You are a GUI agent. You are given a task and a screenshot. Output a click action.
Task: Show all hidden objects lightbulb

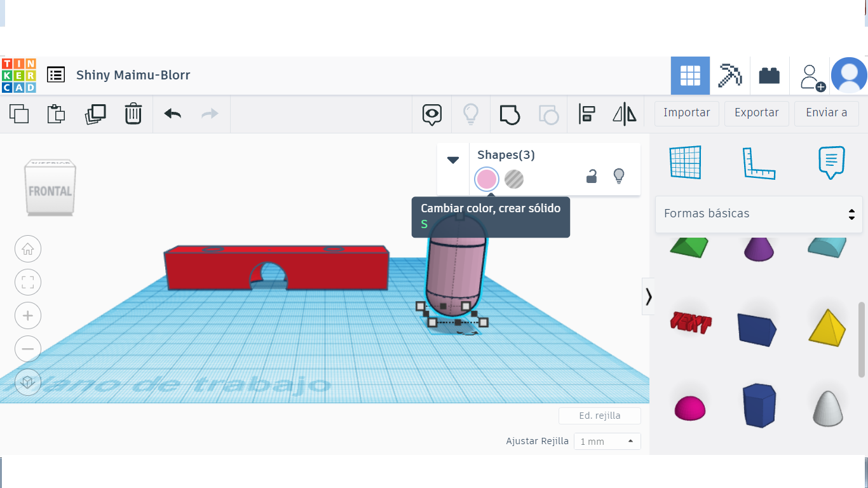point(470,114)
